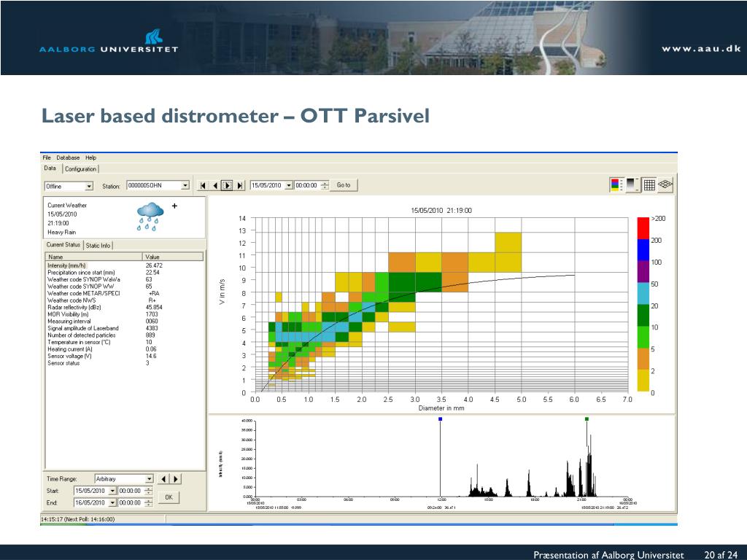Screen dimensions: 747x560
Task: Open the Current Status tab
Action: point(63,245)
